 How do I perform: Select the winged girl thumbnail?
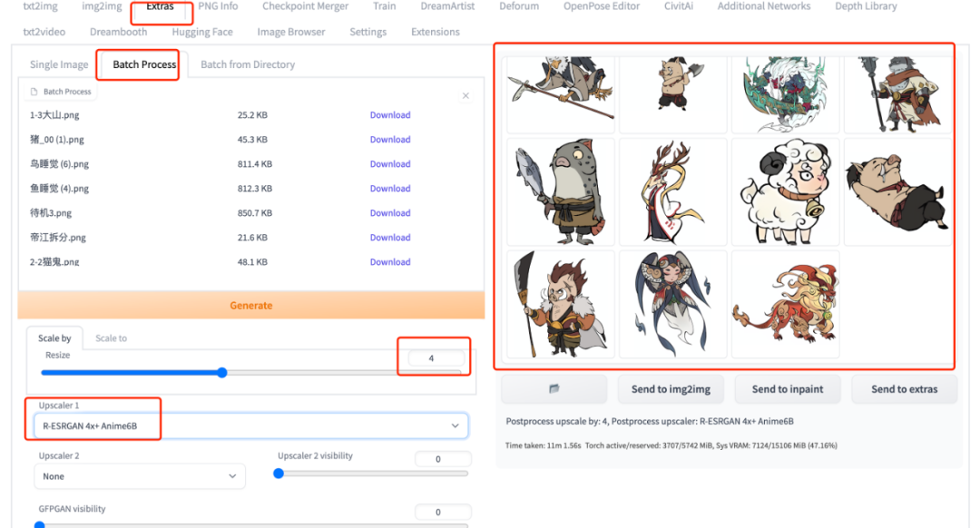click(x=673, y=304)
